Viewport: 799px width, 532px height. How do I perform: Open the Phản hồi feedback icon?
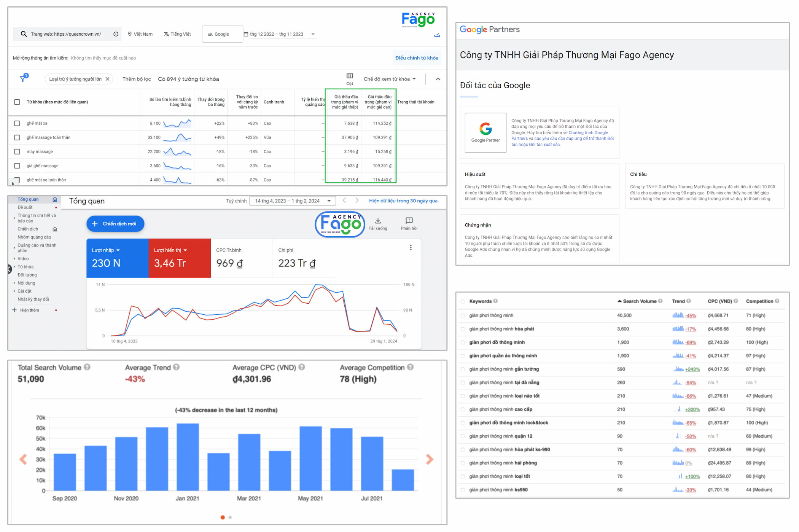[409, 221]
